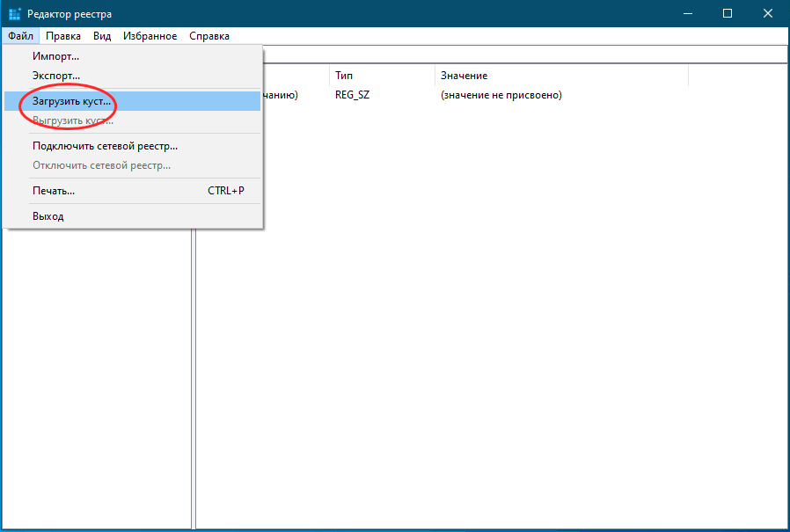
Task: Open the Избранное menu
Action: click(x=150, y=36)
